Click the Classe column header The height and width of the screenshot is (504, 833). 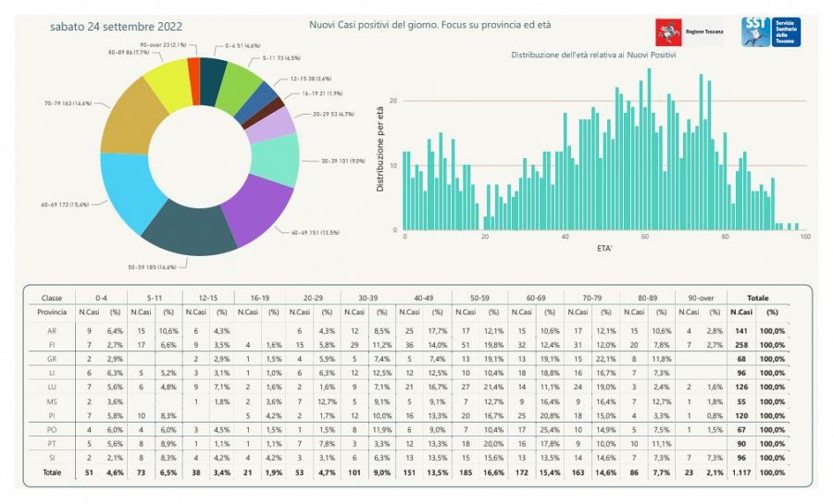(52, 298)
